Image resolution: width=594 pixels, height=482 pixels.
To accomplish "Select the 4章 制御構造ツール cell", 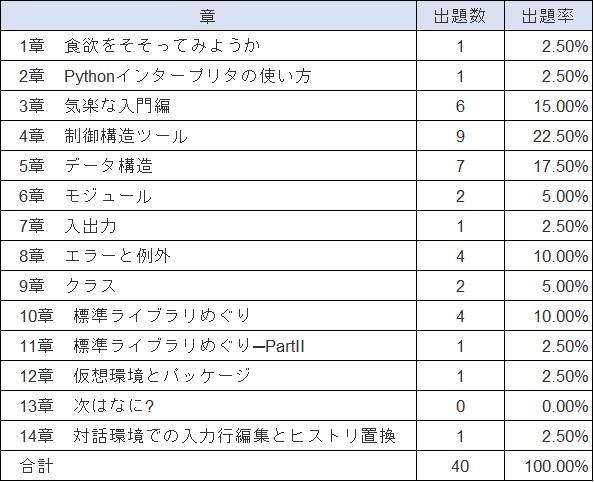I will pyautogui.click(x=208, y=136).
